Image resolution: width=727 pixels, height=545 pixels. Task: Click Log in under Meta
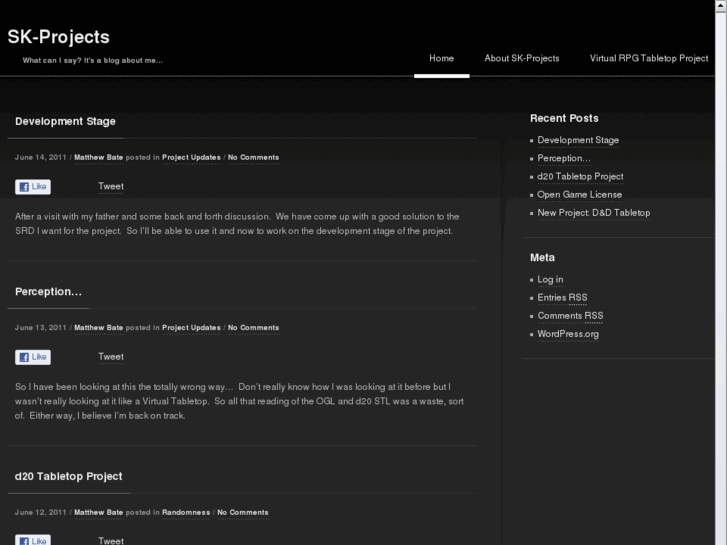click(550, 280)
